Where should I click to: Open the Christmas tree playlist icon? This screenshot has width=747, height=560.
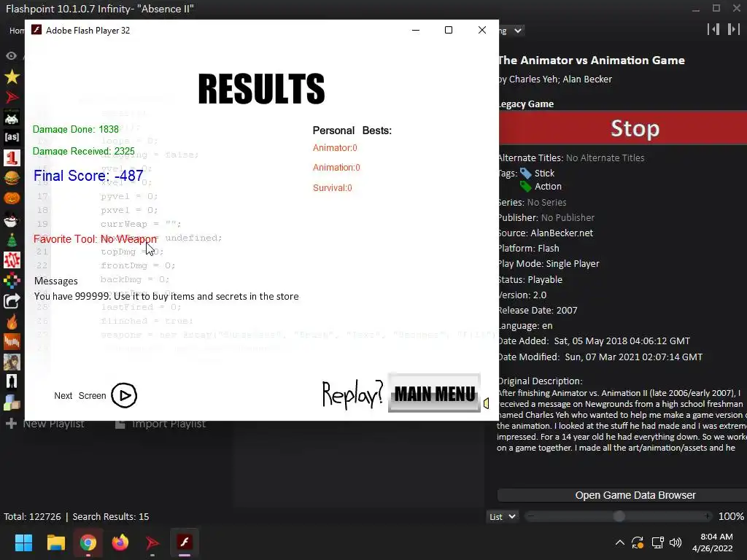click(x=12, y=239)
